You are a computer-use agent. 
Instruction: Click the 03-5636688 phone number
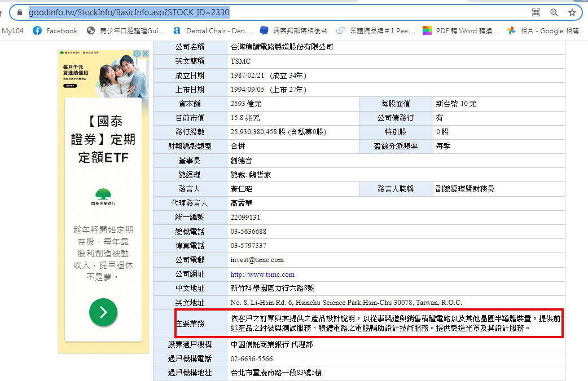point(248,232)
